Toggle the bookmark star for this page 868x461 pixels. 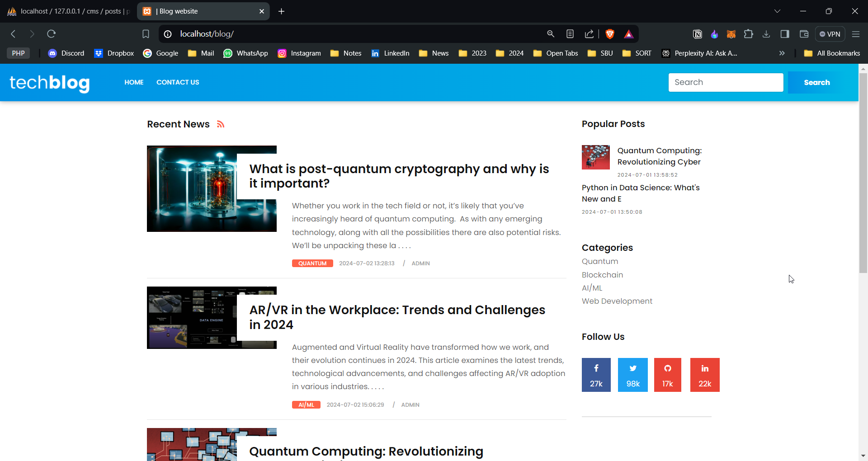pyautogui.click(x=146, y=33)
